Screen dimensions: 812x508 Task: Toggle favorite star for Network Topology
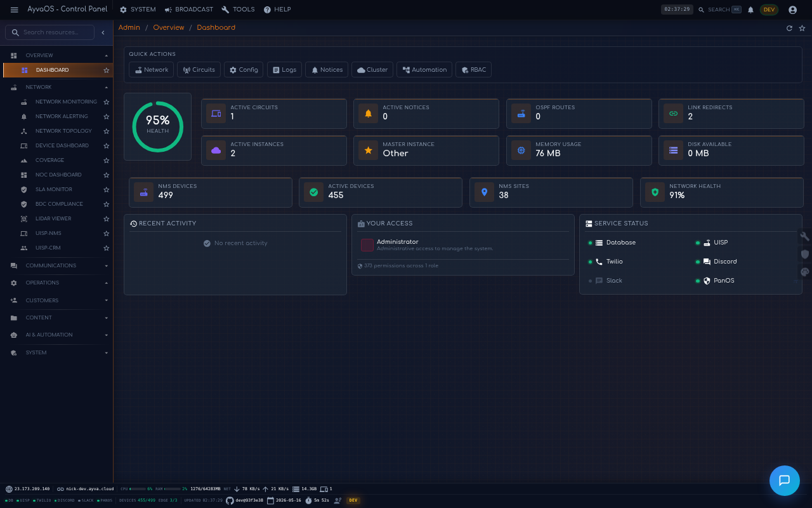107,131
